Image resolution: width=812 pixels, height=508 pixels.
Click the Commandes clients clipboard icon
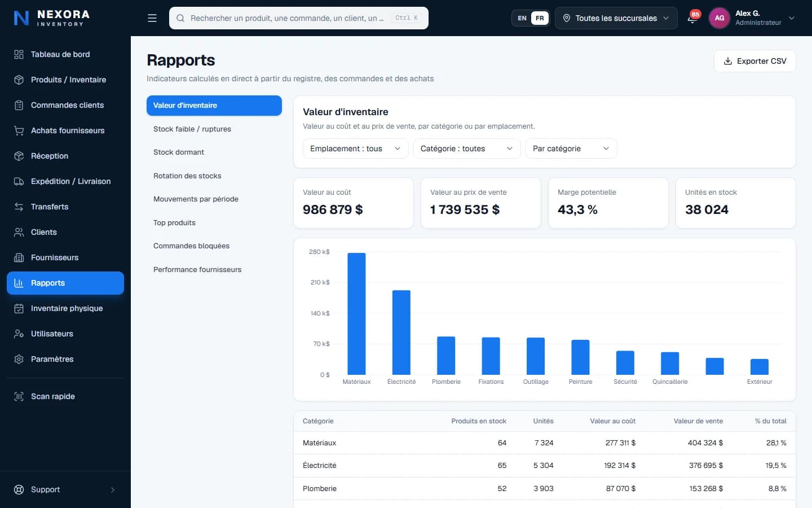19,105
